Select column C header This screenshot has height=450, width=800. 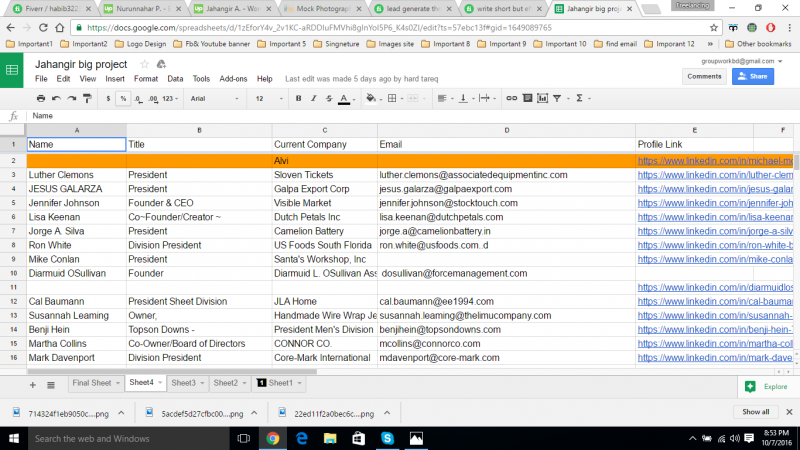[x=324, y=131]
